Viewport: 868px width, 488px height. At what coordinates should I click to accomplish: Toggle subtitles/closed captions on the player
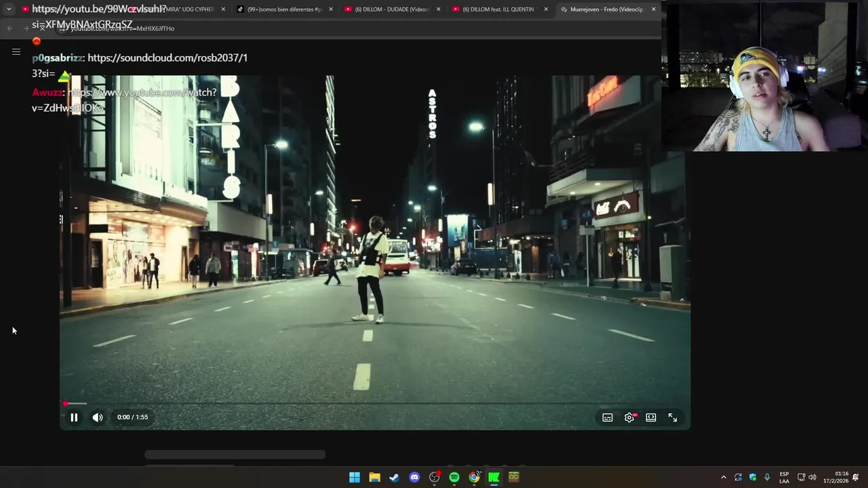(x=608, y=418)
